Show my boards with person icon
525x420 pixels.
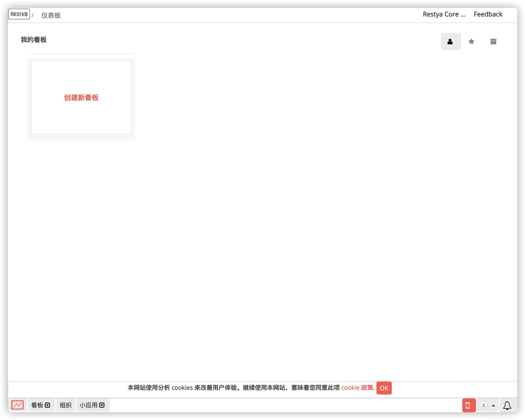point(450,41)
